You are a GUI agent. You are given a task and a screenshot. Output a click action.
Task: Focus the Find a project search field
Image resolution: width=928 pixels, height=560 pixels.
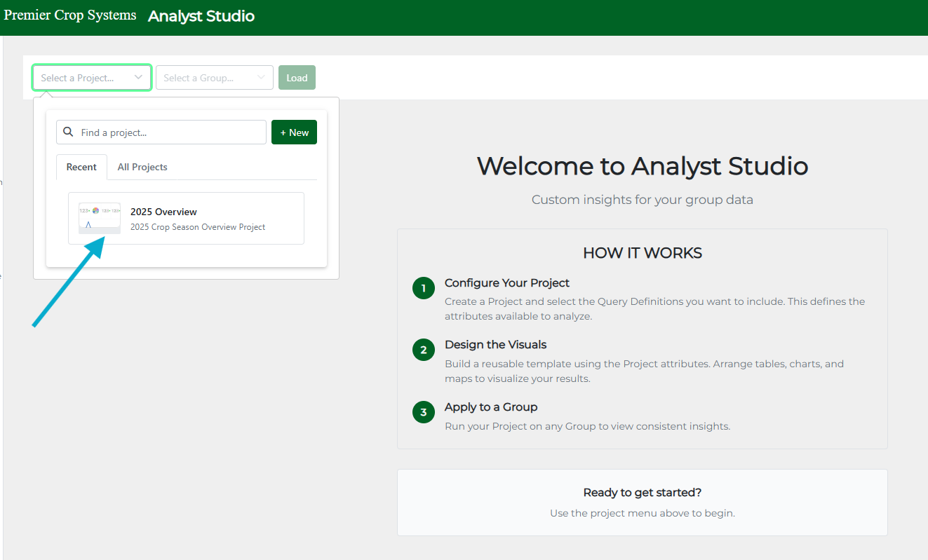coord(168,132)
